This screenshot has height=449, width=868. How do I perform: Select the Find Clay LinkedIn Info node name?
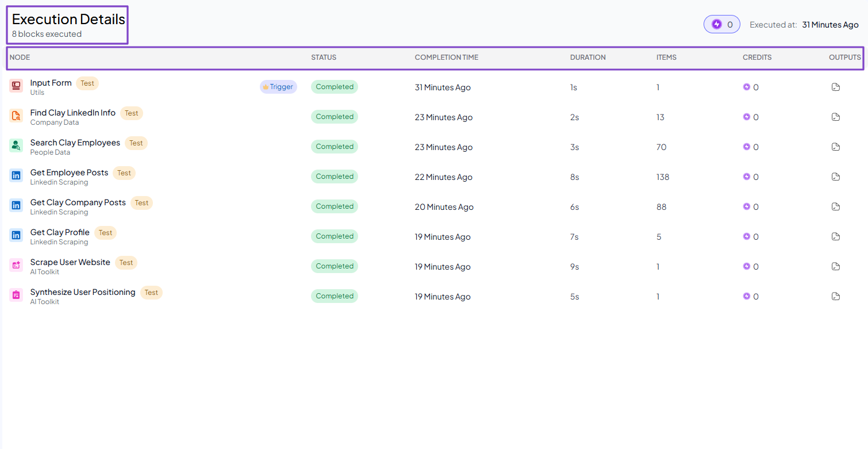(x=73, y=113)
